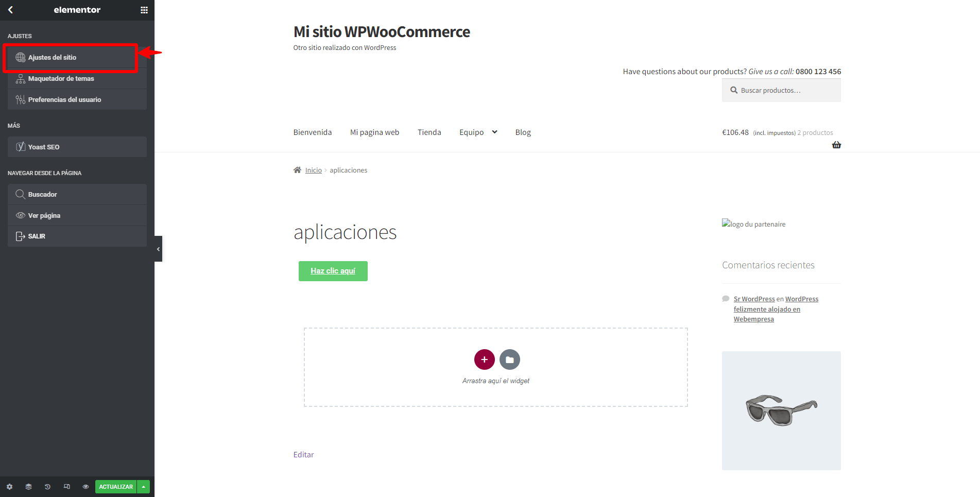Screen dimensions: 980x497
Task: Open the Elementor widgets grid icon
Action: [144, 10]
